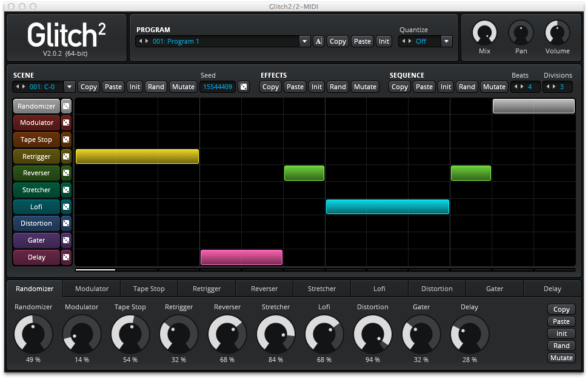Viewport: 588px width, 379px height.
Task: Click the program rename A icon
Action: (318, 41)
